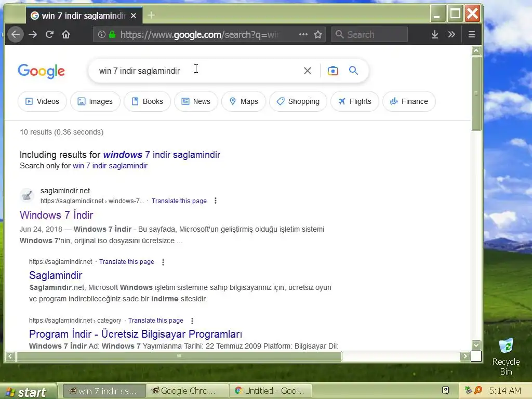
Task: Click the saglamindir.net site favicon
Action: (27, 195)
